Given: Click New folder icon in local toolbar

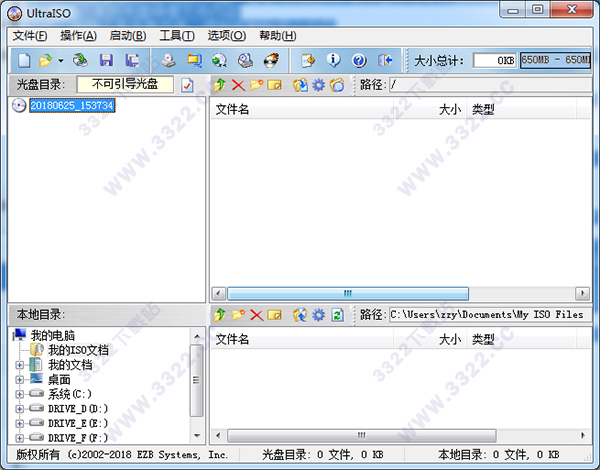Looking at the screenshot, I should [238, 315].
